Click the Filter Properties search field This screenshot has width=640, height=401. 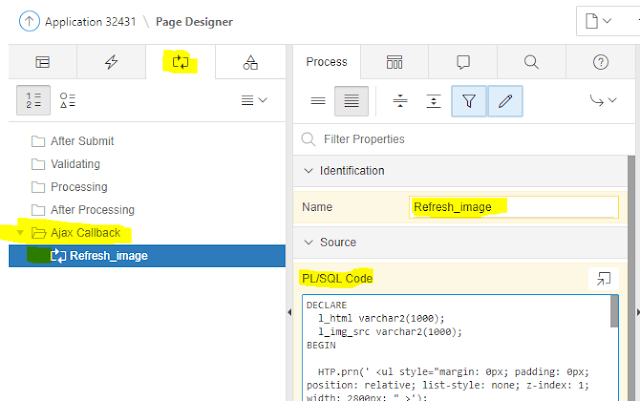(x=460, y=139)
